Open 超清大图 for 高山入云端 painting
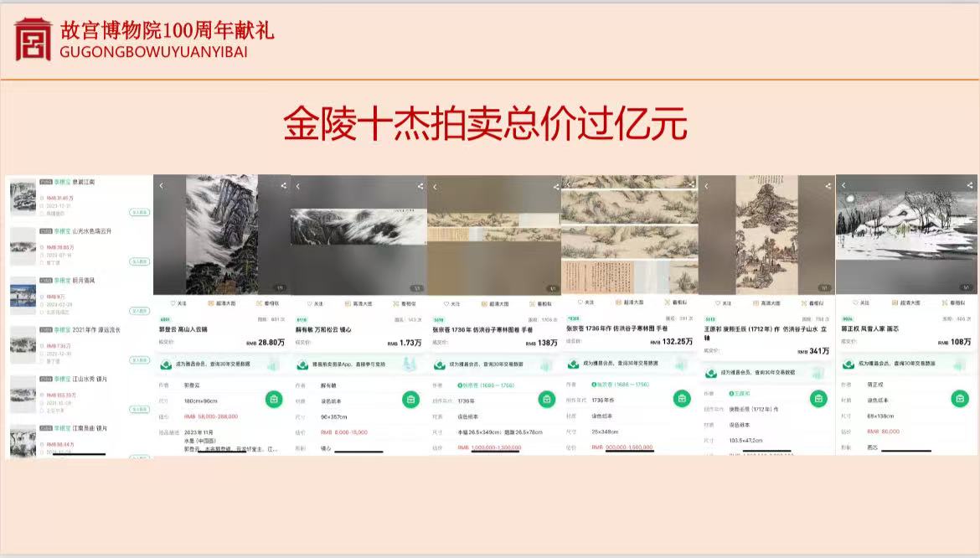 pyautogui.click(x=221, y=303)
